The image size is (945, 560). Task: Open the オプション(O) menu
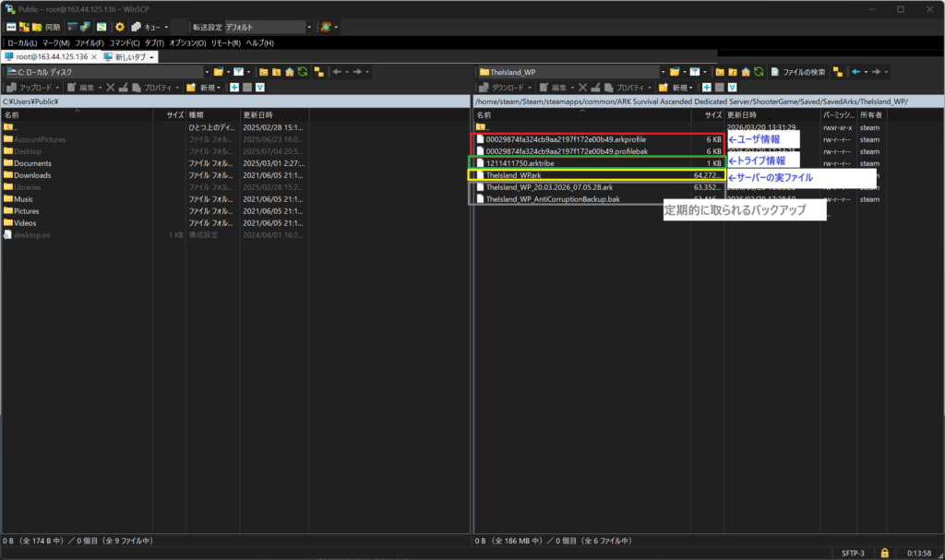[x=187, y=42]
